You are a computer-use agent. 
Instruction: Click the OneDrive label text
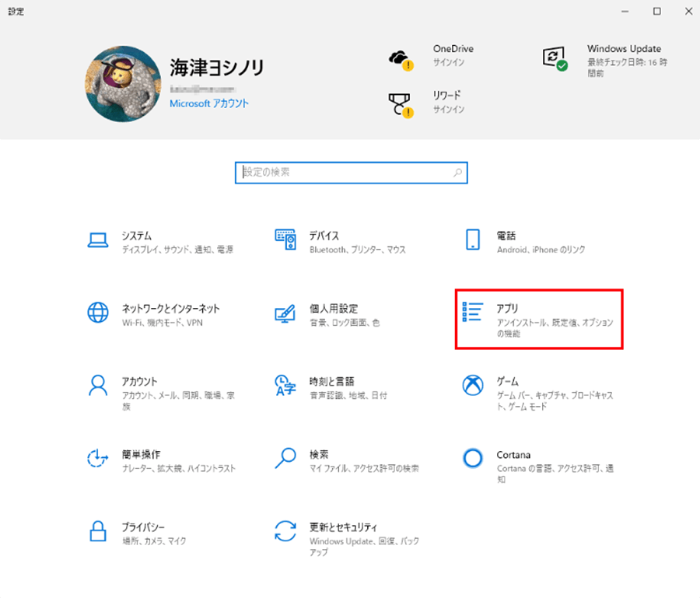point(453,49)
